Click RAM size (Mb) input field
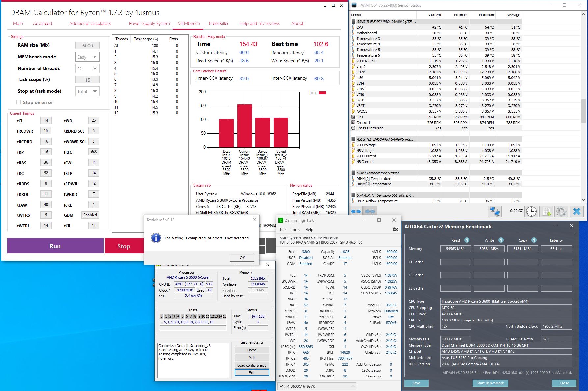This screenshot has width=588, height=391. pos(88,46)
